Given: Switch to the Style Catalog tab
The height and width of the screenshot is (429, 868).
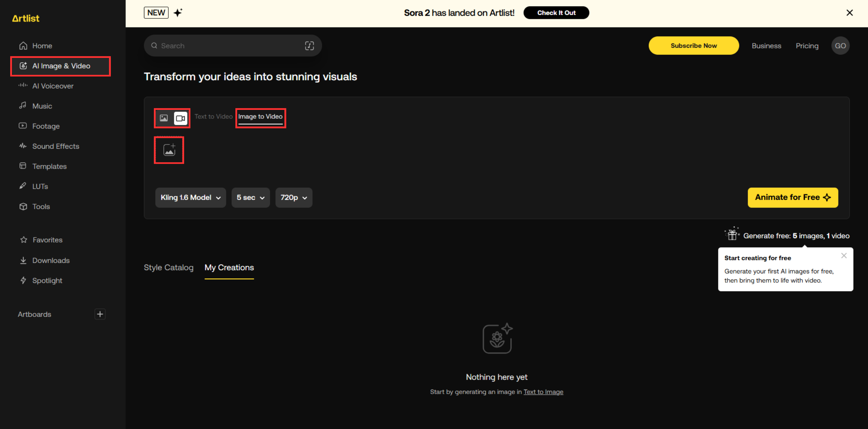Looking at the screenshot, I should 168,267.
